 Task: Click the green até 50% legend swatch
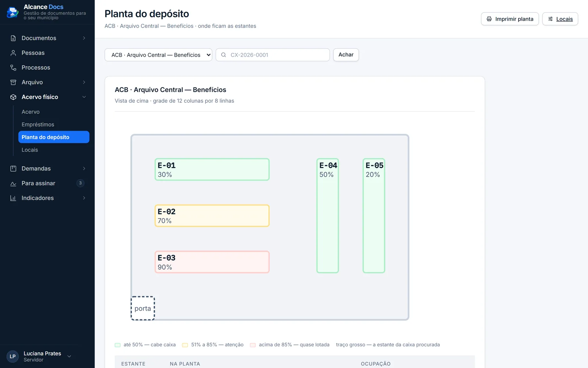pyautogui.click(x=118, y=345)
